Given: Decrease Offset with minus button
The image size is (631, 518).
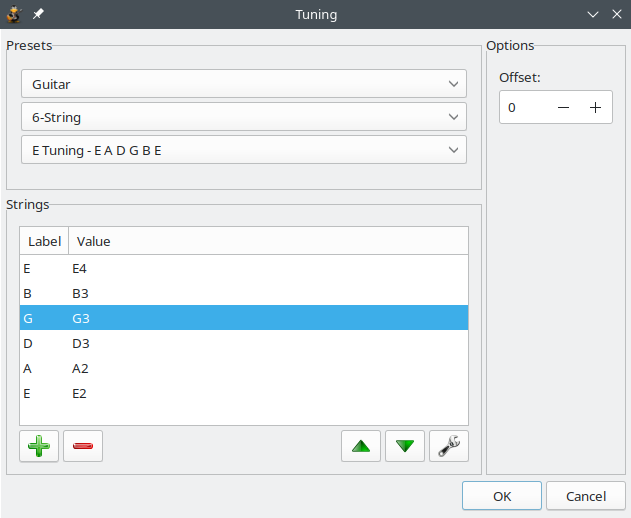Looking at the screenshot, I should (x=564, y=108).
